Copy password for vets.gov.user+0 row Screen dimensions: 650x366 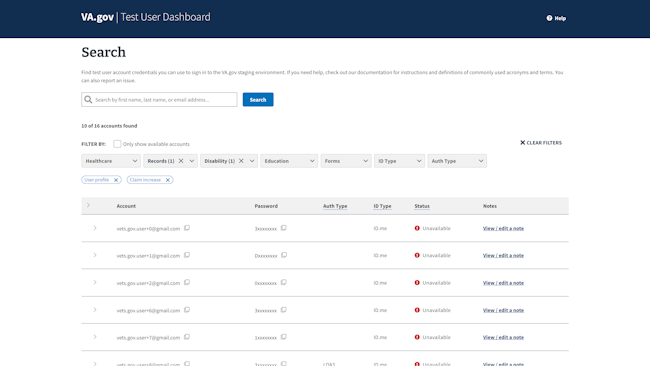tap(284, 228)
